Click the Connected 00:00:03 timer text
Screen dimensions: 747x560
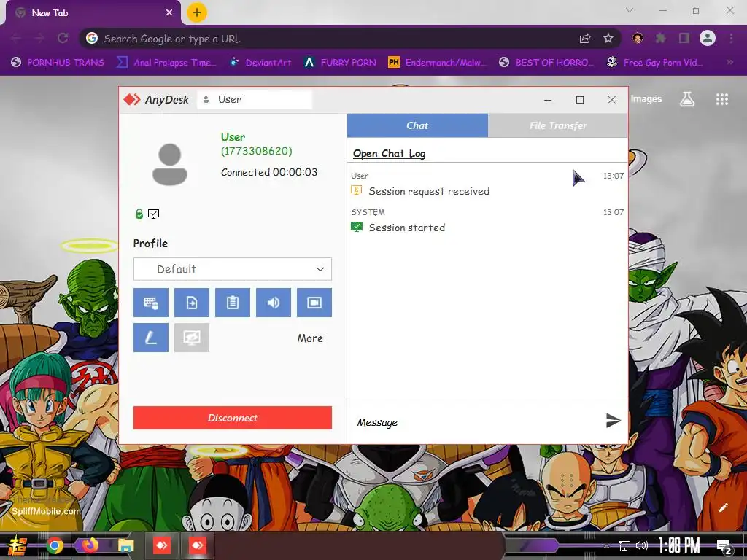[x=269, y=172]
